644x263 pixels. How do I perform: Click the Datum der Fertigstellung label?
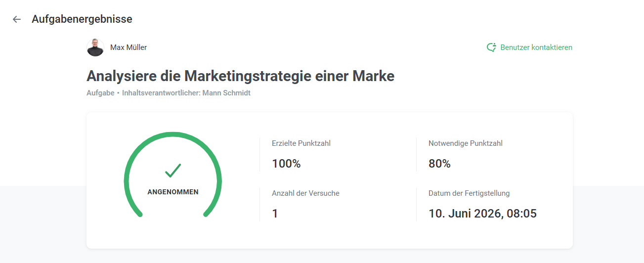pyautogui.click(x=469, y=193)
